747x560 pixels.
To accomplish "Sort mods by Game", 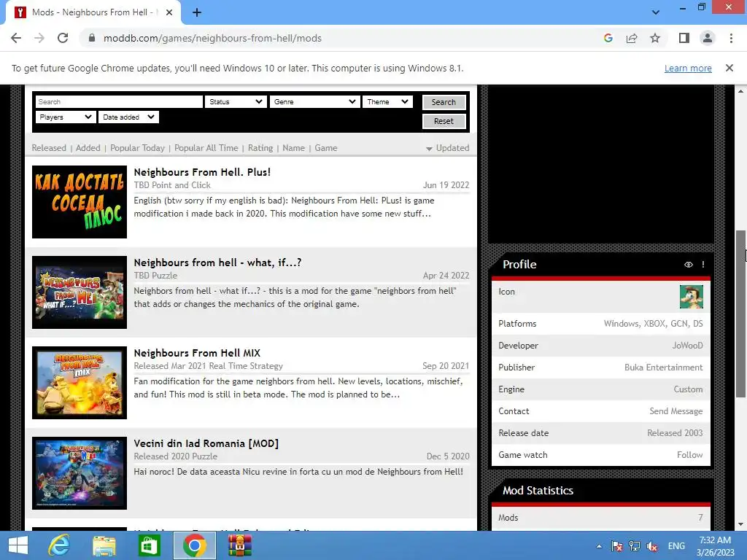I will (x=326, y=147).
